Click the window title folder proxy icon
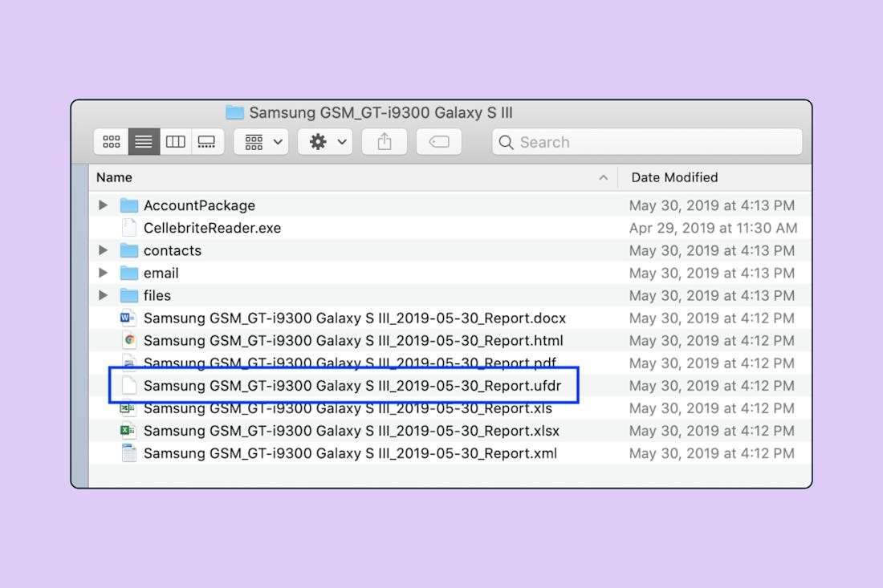The height and width of the screenshot is (588, 883). 234,112
